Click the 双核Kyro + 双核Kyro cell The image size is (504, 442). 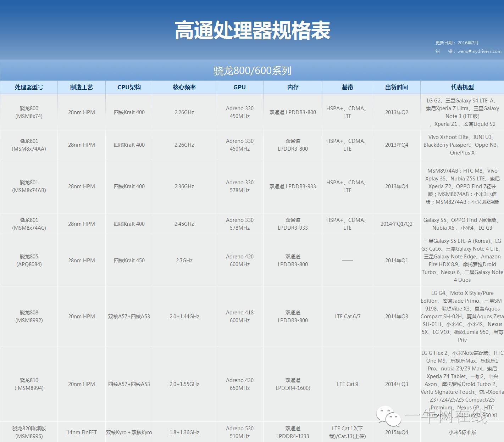tap(129, 432)
